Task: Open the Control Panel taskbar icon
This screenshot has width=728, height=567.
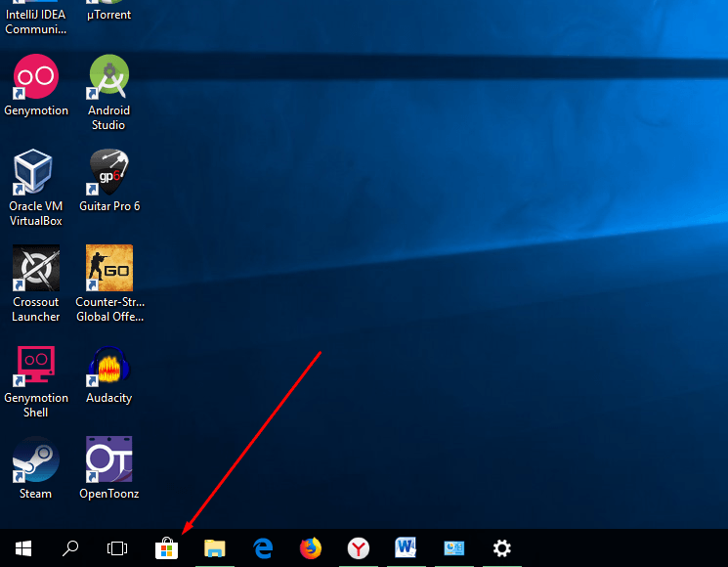Action: tap(454, 548)
